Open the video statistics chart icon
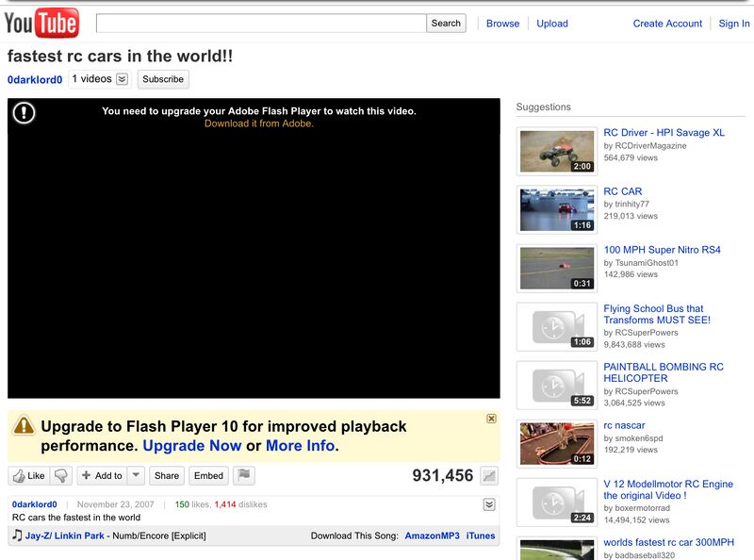 [x=489, y=476]
